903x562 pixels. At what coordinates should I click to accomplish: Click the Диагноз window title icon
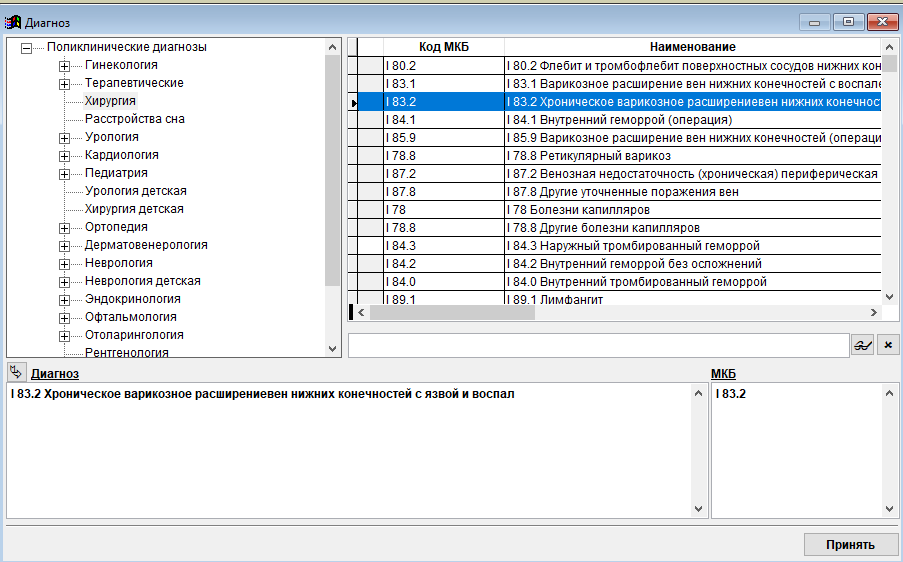pyautogui.click(x=14, y=22)
